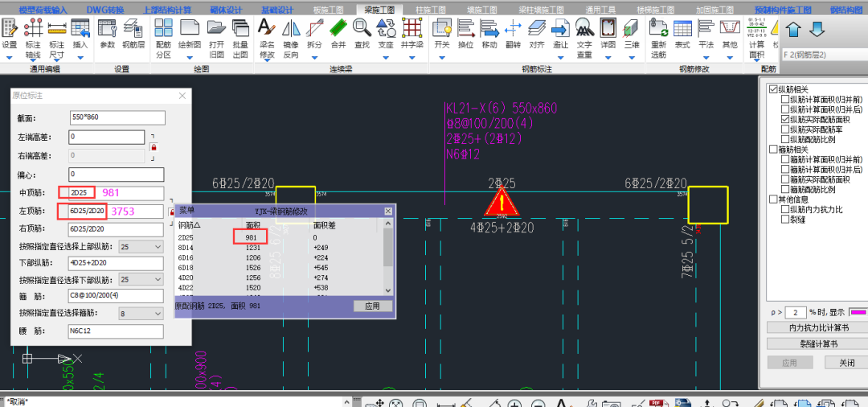The width and height of the screenshot is (868, 407).
Task: Expand the dropdown arrow under 支座
Action: pos(385,57)
